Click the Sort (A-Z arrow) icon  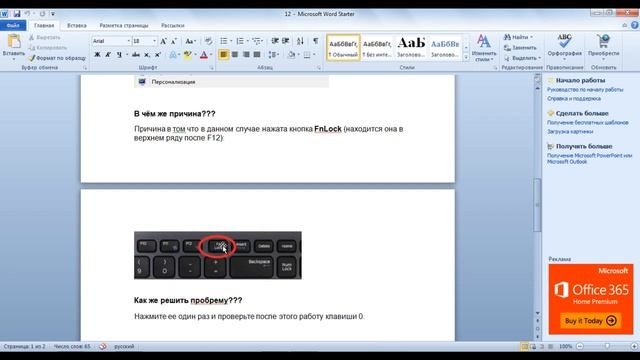click(x=300, y=41)
